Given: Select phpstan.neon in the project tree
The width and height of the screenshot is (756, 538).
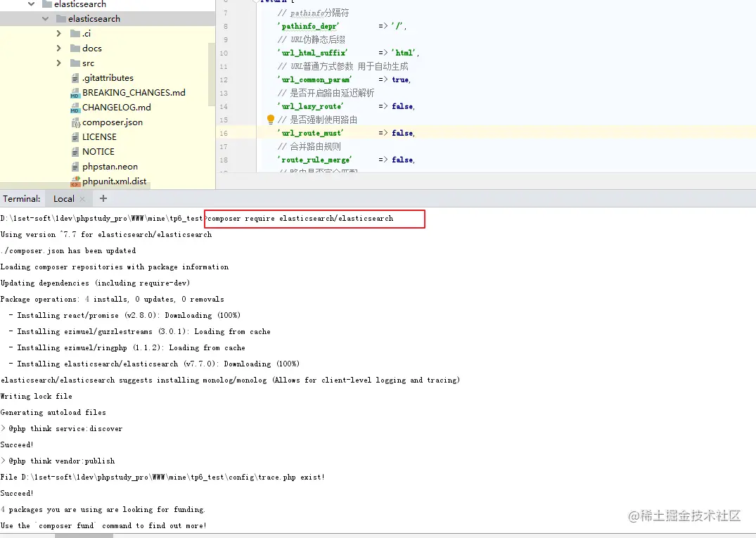Looking at the screenshot, I should click(x=110, y=167).
